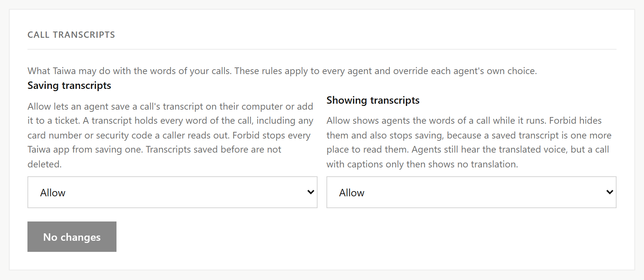Click the CALL TRANSCRIPTS section heading
This screenshot has height=280, width=644.
(x=71, y=35)
